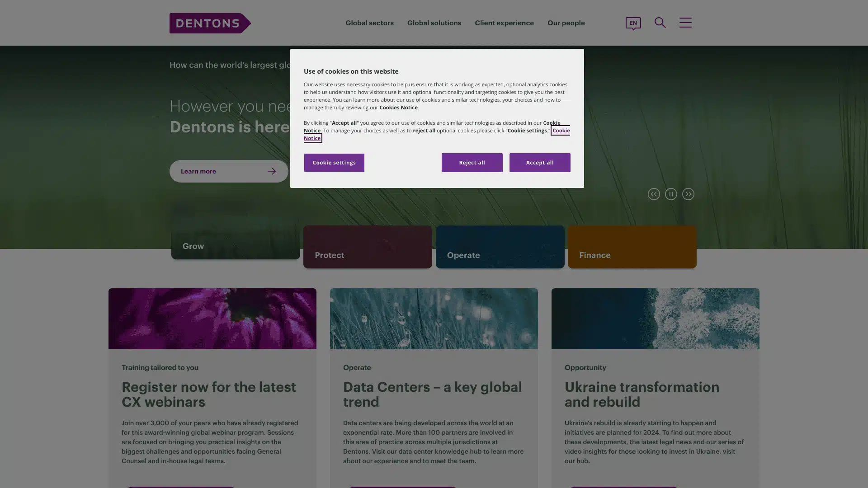
Task: Go to previous carousel slide
Action: [x=654, y=194]
